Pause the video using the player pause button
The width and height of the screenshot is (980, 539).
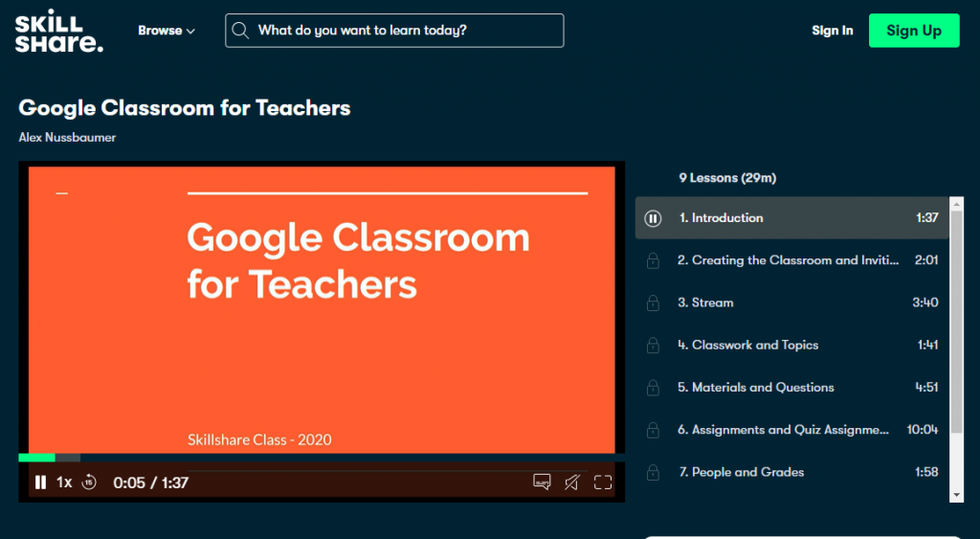(40, 483)
